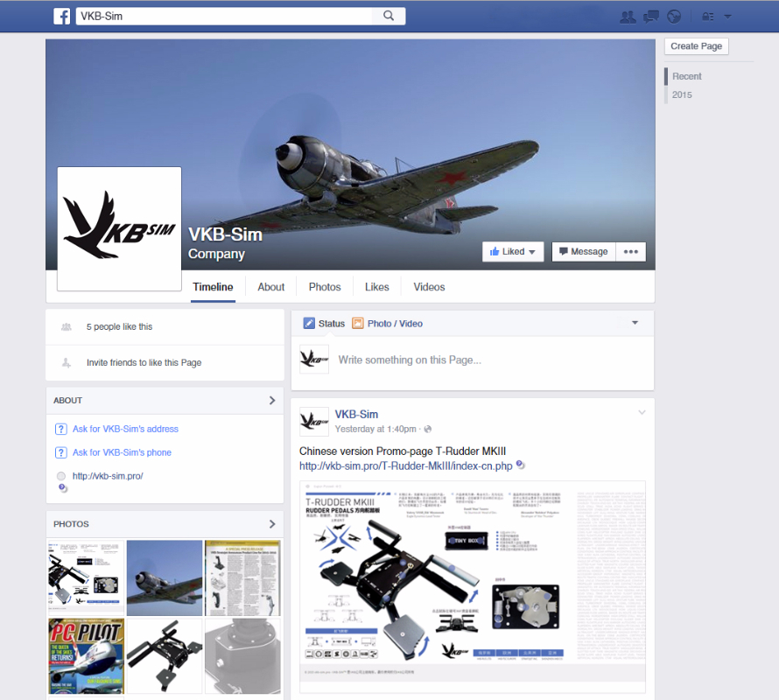The height and width of the screenshot is (700, 779).
Task: Click the website globe icon in About
Action: click(61, 476)
